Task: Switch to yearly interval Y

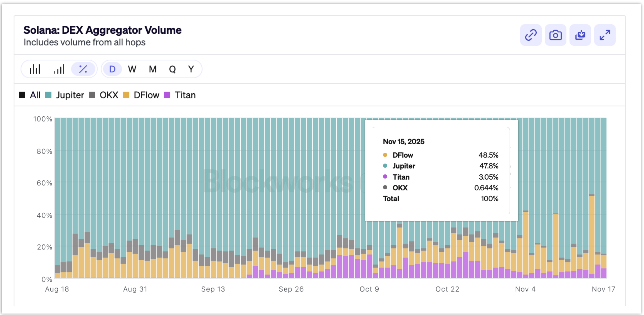Action: coord(191,69)
